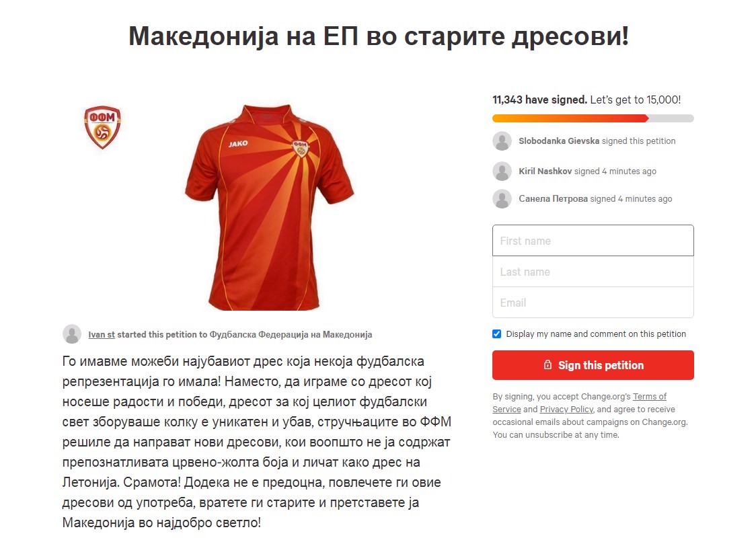Image resolution: width=756 pixels, height=542 pixels.
Task: Click the red Macedonia jersey image
Action: pyautogui.click(x=270, y=207)
